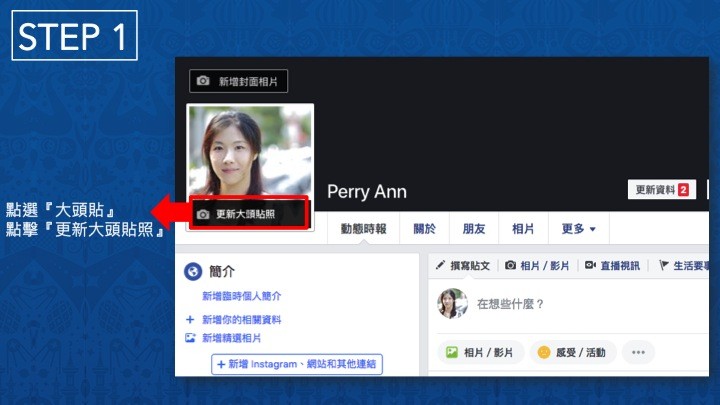Select 相片 / 影片 in the composer header
The height and width of the screenshot is (405, 720).
[537, 265]
